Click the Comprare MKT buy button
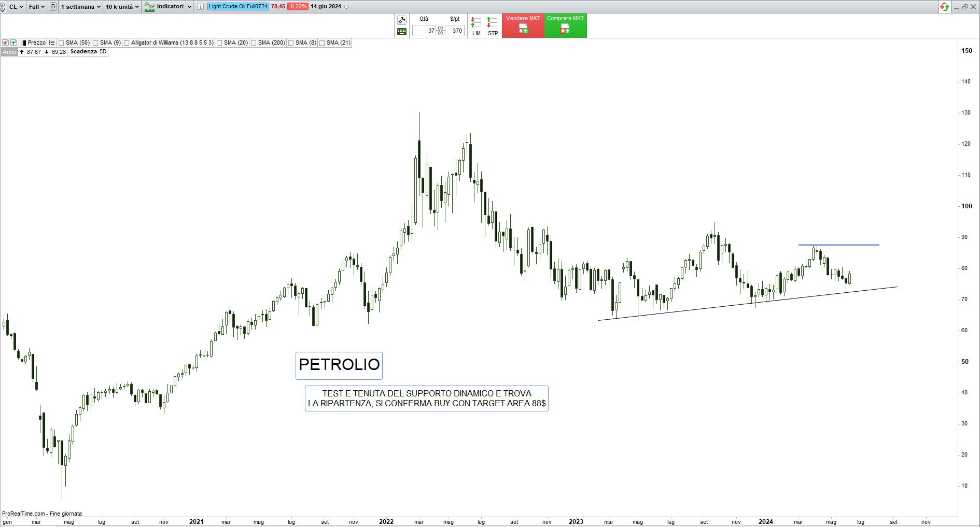980x527 pixels. click(566, 25)
